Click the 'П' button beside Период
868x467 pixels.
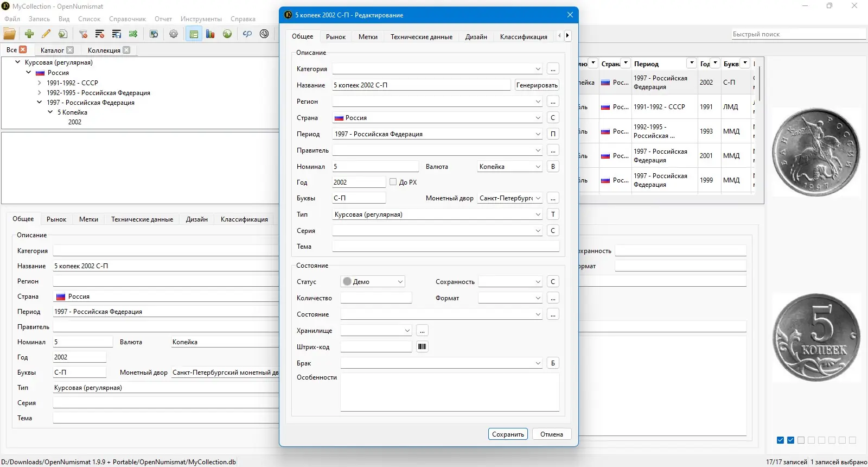pos(553,134)
